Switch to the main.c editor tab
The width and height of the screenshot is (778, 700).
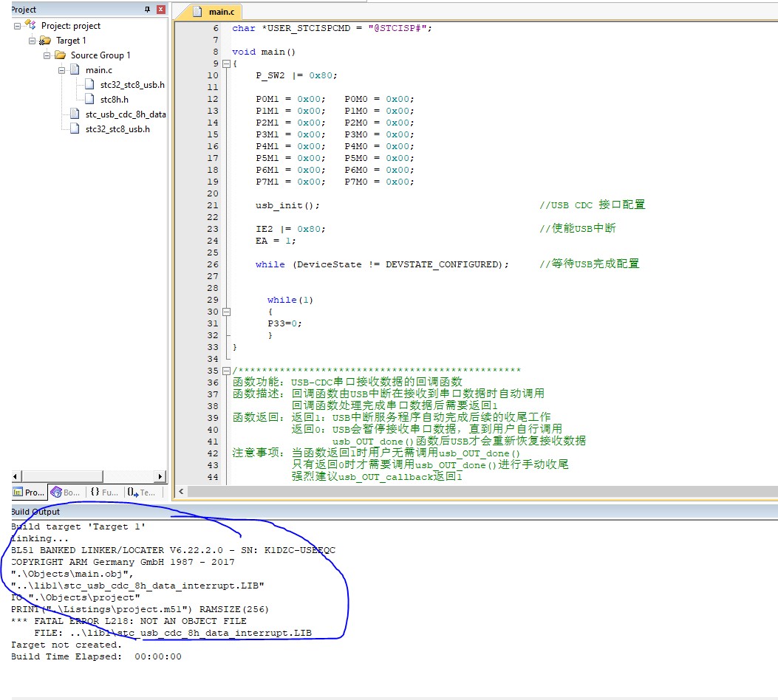(216, 12)
